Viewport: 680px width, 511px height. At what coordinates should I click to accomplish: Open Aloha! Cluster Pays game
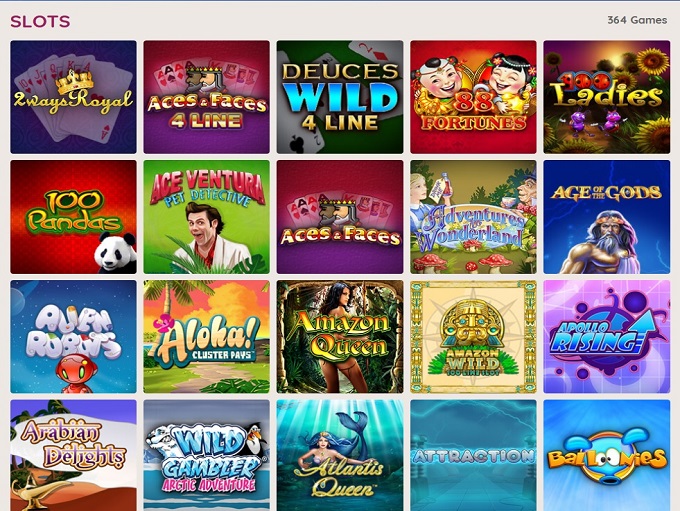click(206, 337)
